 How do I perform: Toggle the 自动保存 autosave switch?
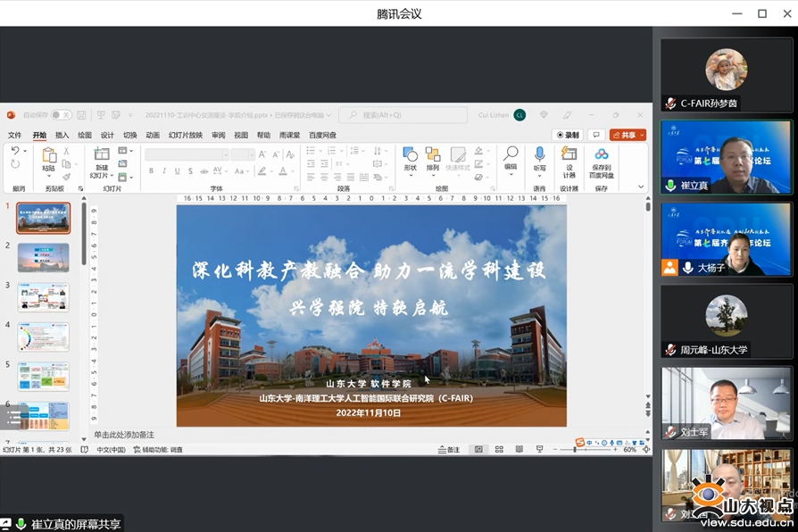(61, 115)
